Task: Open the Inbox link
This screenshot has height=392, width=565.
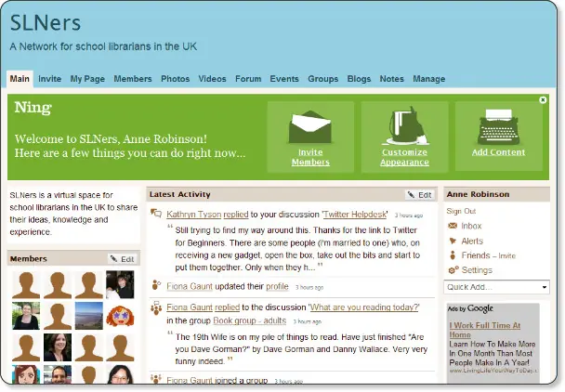Action: pyautogui.click(x=471, y=226)
